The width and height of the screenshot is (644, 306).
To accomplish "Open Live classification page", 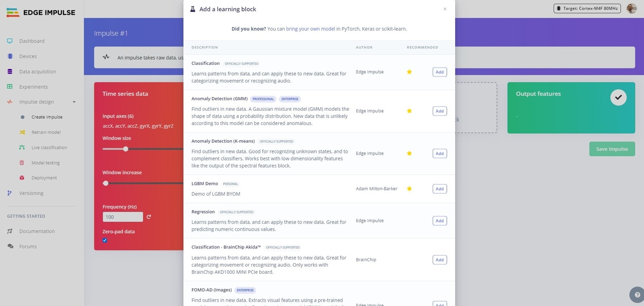I will click(49, 148).
